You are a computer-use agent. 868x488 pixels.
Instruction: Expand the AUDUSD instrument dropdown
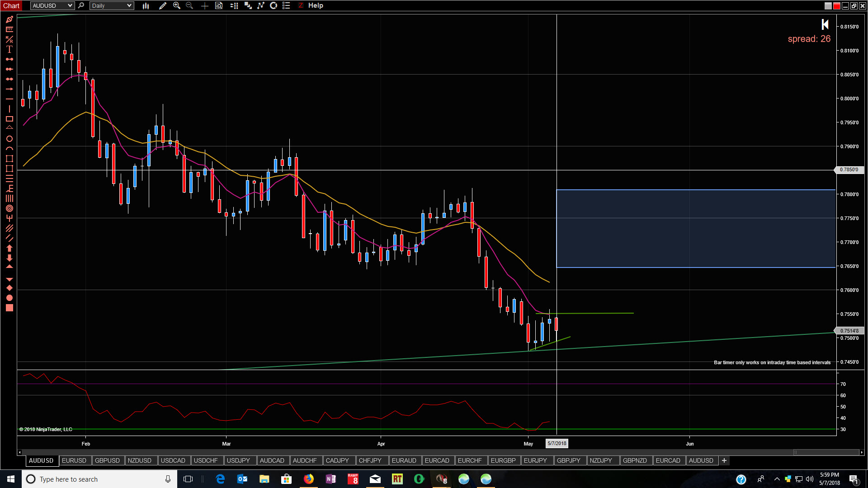tap(70, 5)
